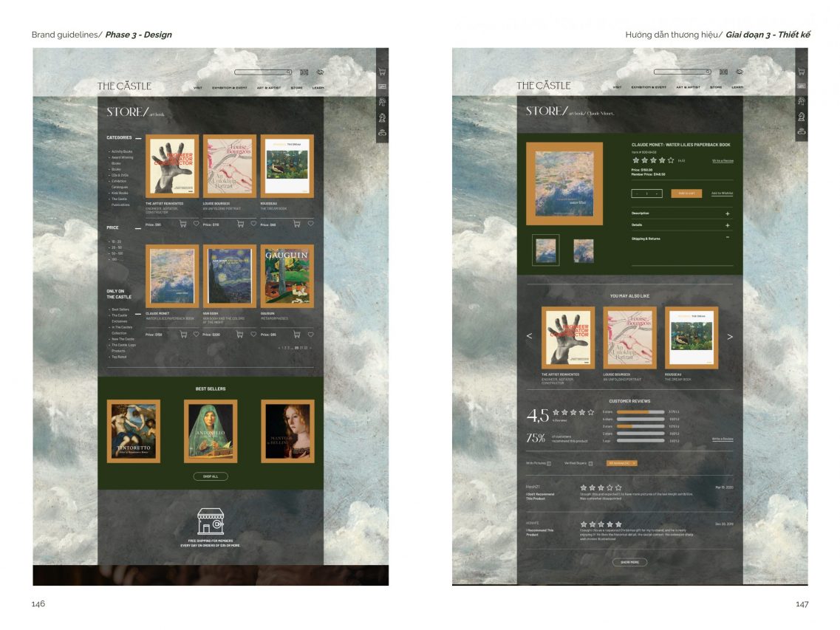Viewport: 840px width, 630px height.
Task: Click the crossed-eye icon on right page header
Action: pos(740,72)
